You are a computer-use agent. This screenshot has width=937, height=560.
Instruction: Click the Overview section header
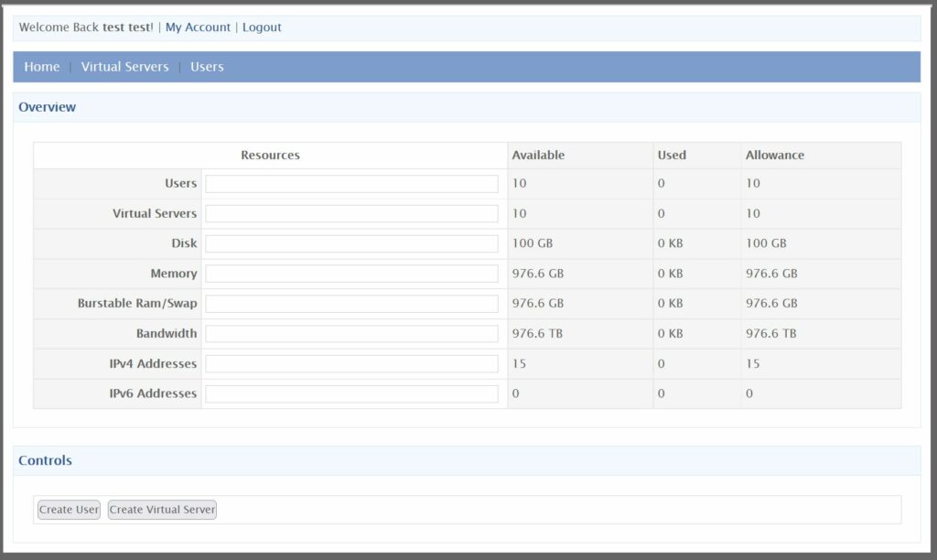coord(48,106)
